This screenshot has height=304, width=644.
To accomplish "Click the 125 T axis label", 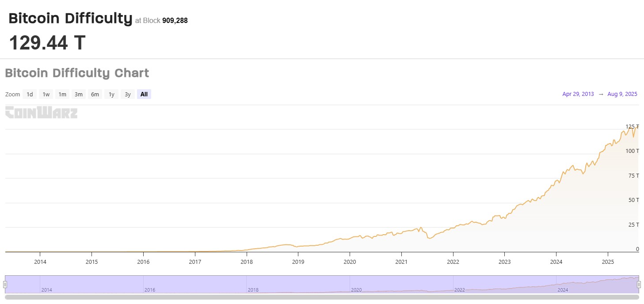I will coord(632,126).
